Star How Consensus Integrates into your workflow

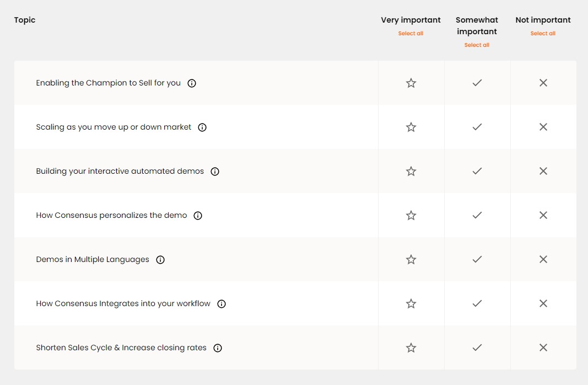(411, 303)
